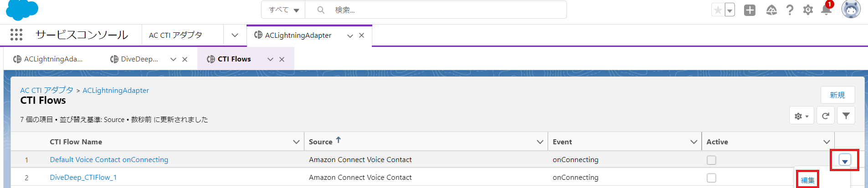Open the App Launcher grid icon
Viewport: 868px width, 188px height.
tap(16, 35)
